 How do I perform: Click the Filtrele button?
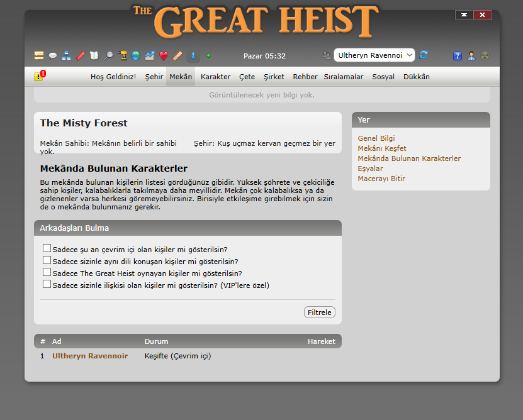tap(320, 312)
